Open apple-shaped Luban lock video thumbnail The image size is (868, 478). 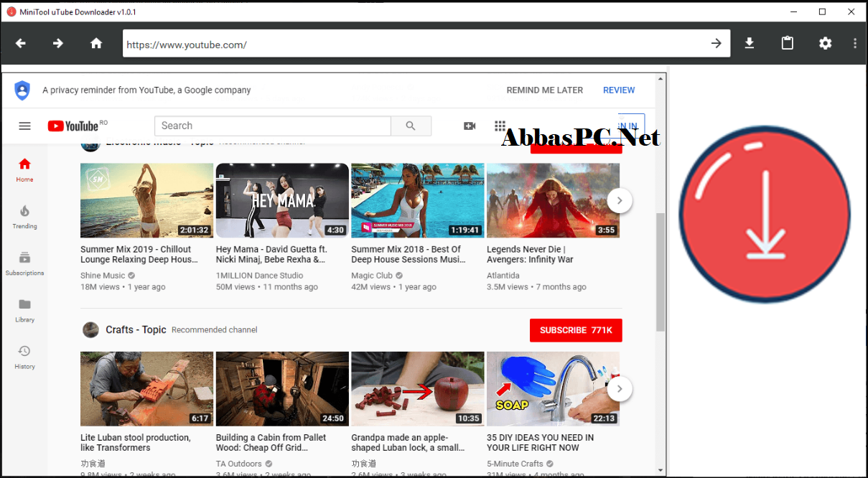click(417, 389)
